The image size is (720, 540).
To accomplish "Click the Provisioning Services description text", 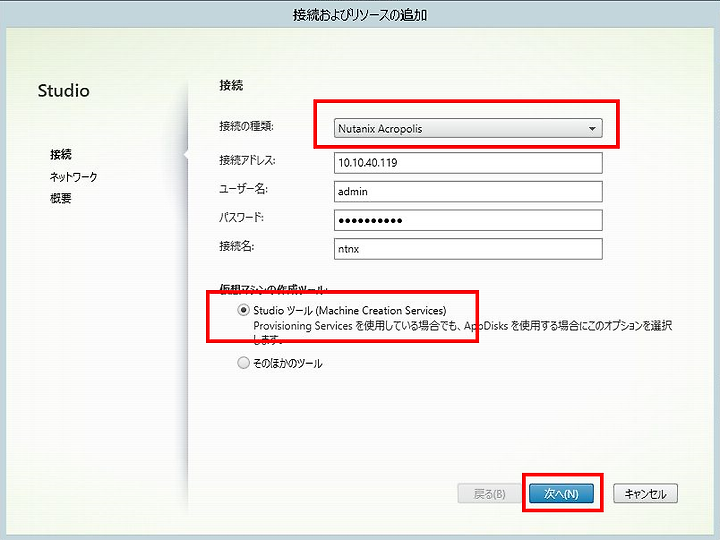I will point(462,332).
